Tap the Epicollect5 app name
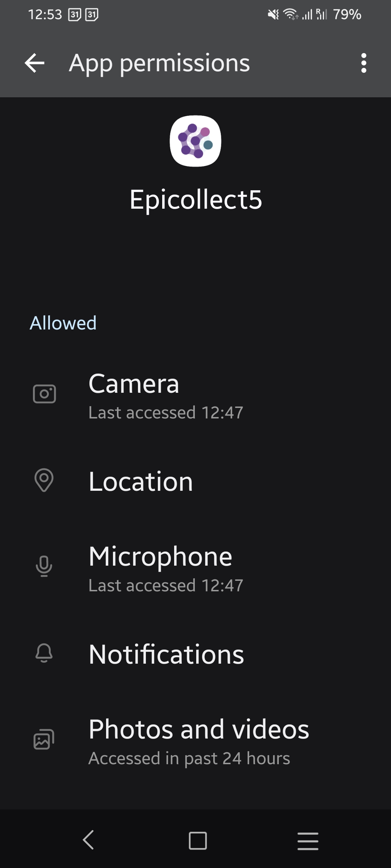Screen dimensions: 391x868 [x=195, y=199]
